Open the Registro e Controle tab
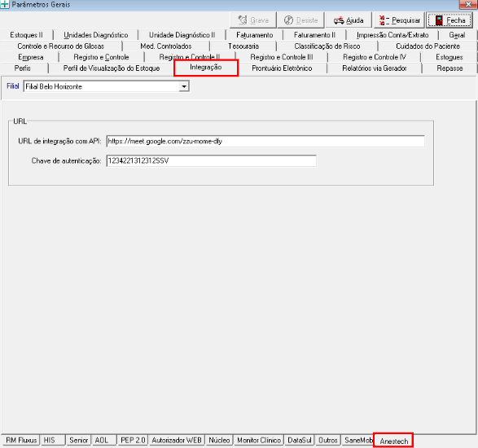 pyautogui.click(x=101, y=57)
